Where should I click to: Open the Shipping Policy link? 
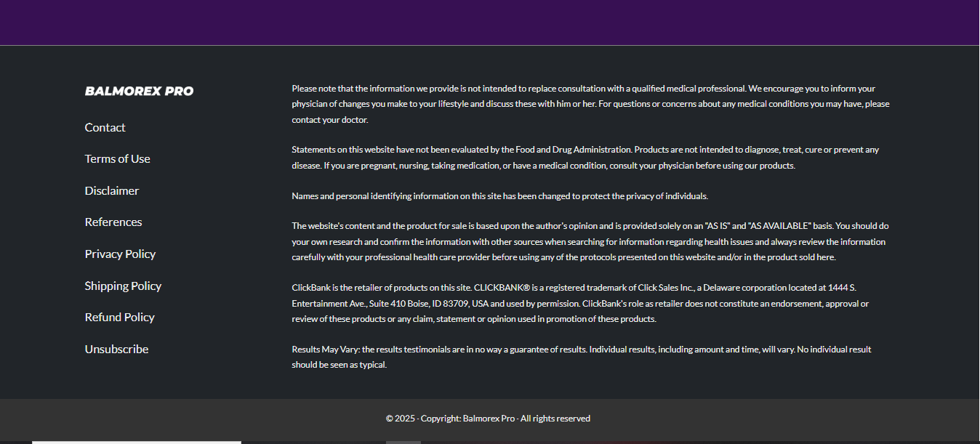click(123, 286)
